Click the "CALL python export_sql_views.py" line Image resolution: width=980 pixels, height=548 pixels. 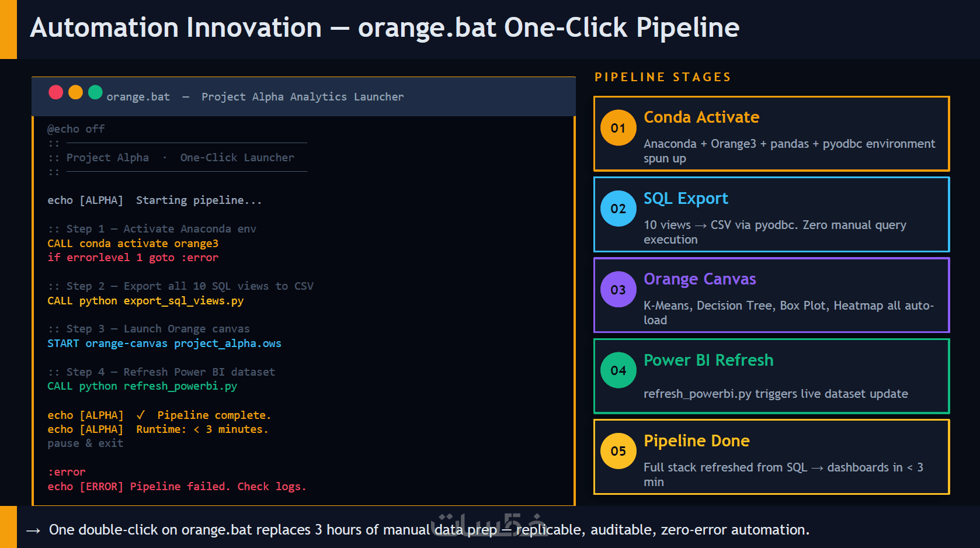(145, 301)
